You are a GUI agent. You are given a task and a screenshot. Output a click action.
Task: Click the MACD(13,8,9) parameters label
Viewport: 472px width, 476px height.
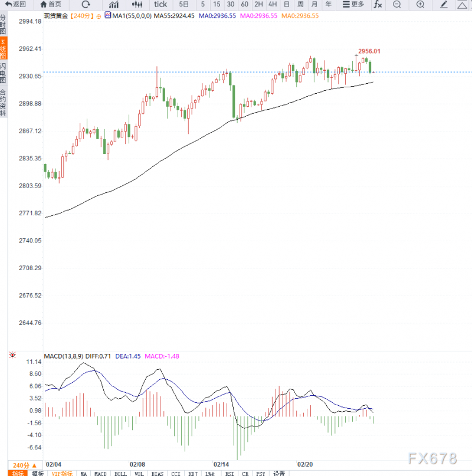click(64, 356)
